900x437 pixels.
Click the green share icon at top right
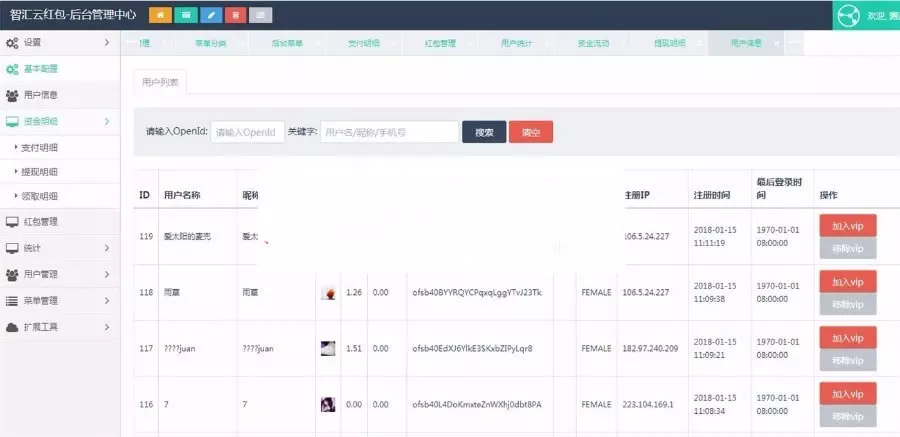848,16
